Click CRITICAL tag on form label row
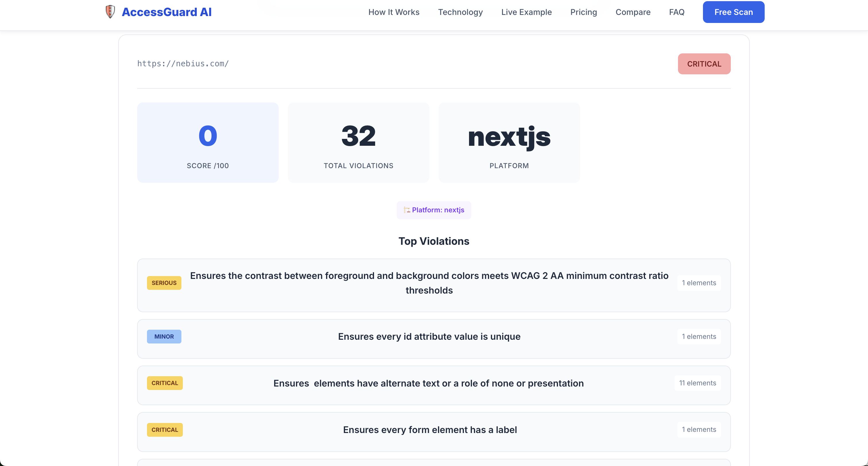The height and width of the screenshot is (466, 868). point(165,430)
